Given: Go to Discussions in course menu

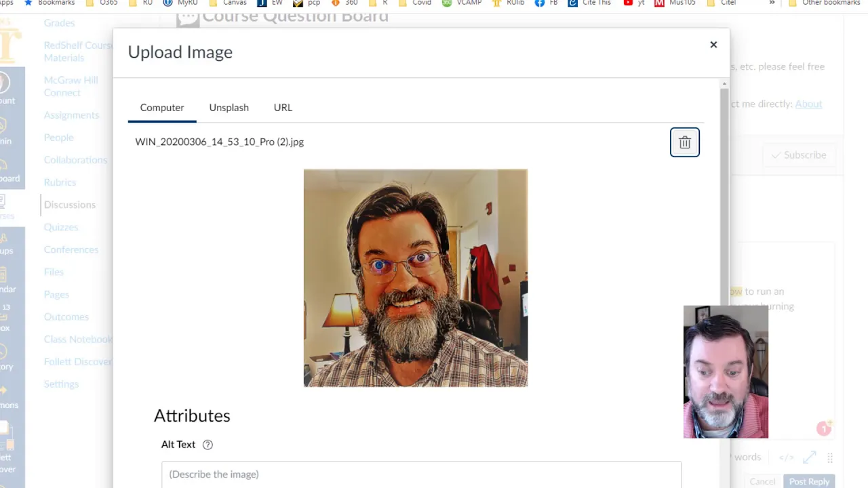Looking at the screenshot, I should (70, 205).
